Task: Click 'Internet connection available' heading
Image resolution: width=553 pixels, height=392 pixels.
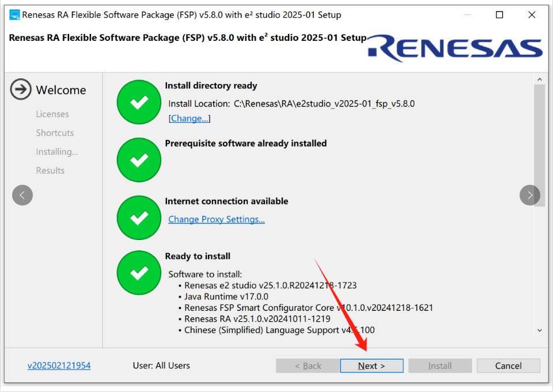Action: (226, 201)
